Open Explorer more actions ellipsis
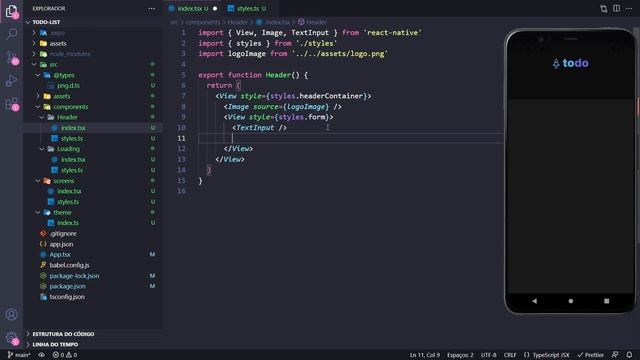The width and height of the screenshot is (640, 360). 151,9
